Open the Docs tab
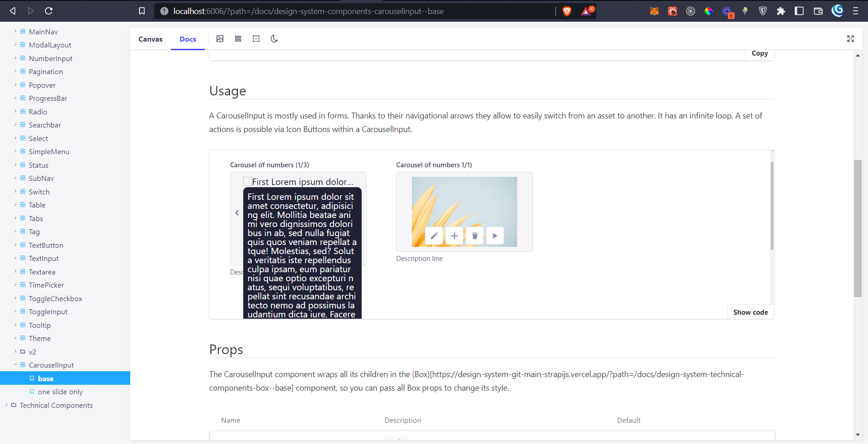The image size is (868, 444). (187, 39)
